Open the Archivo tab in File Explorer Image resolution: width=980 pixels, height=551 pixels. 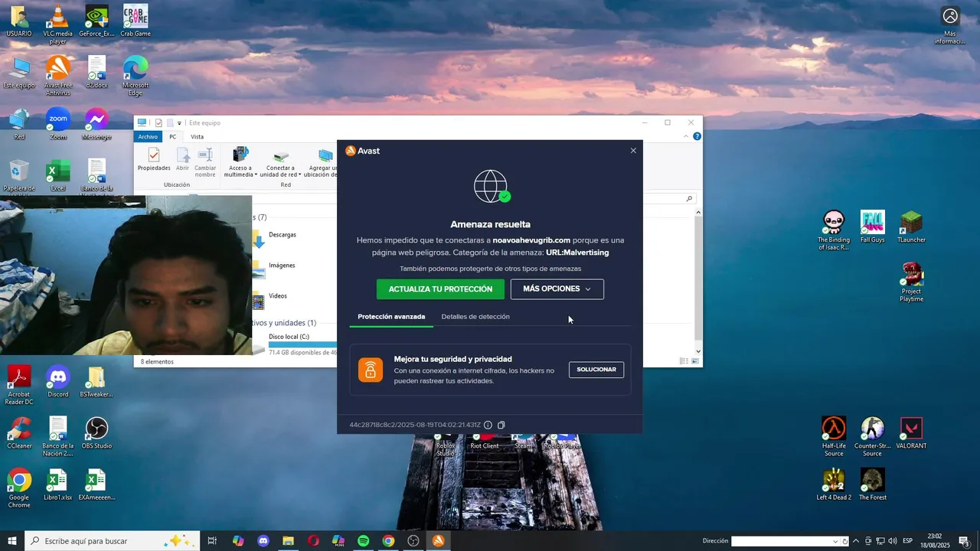click(x=148, y=137)
